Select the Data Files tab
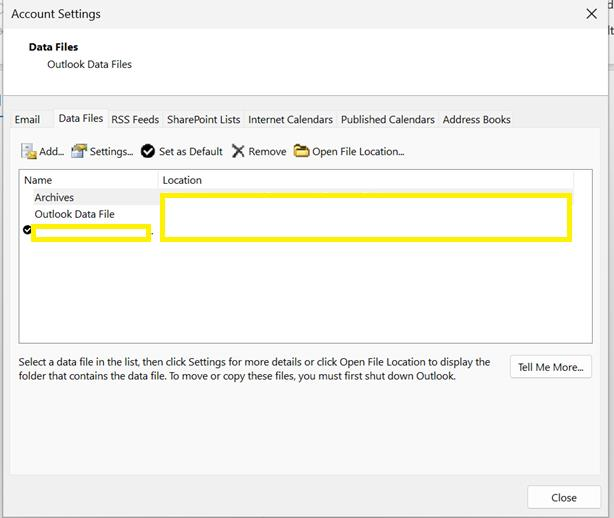The width and height of the screenshot is (614, 518). click(81, 118)
